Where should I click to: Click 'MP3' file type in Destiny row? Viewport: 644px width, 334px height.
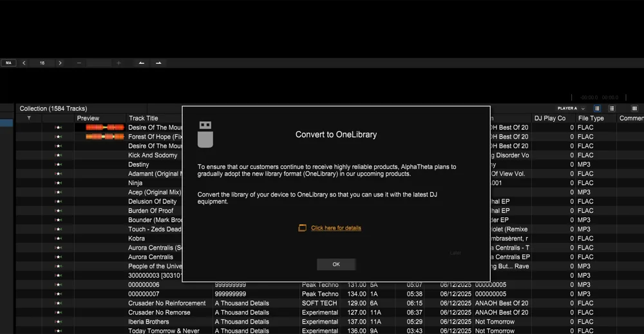pos(583,164)
